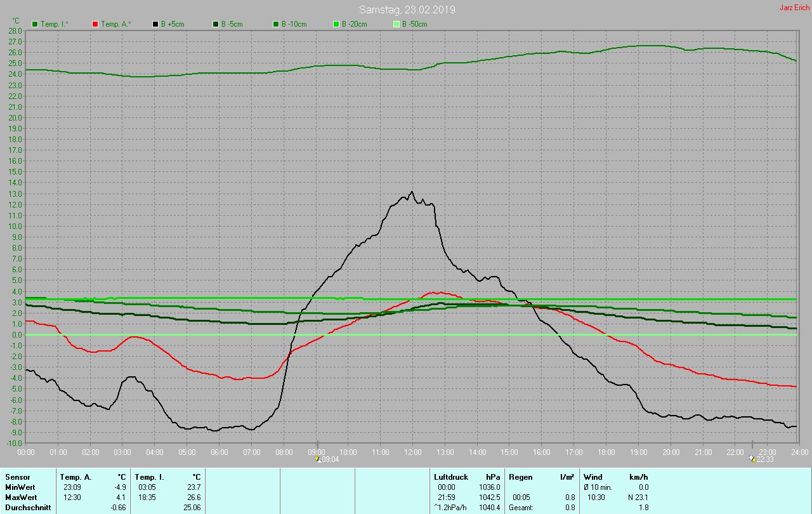Viewport: 812px width, 514px height.
Task: Toggle the B -10cm series swatch
Action: (x=276, y=24)
